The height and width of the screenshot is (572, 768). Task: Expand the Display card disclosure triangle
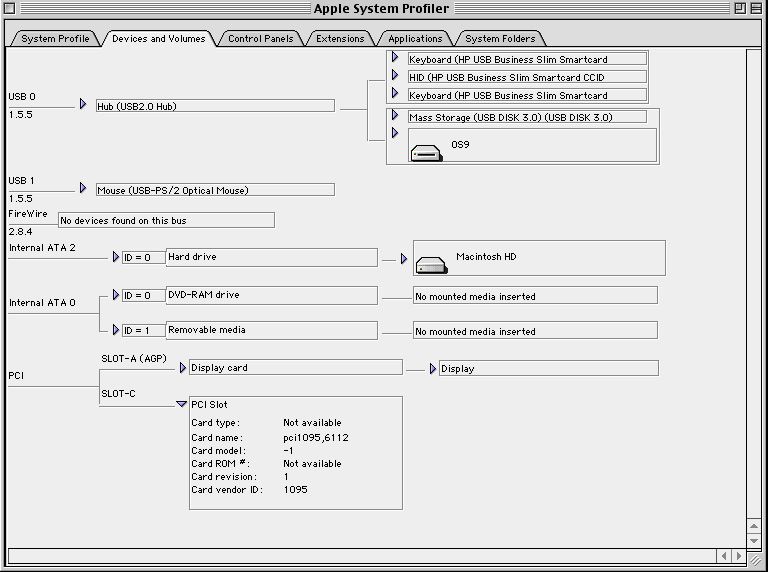tap(183, 367)
